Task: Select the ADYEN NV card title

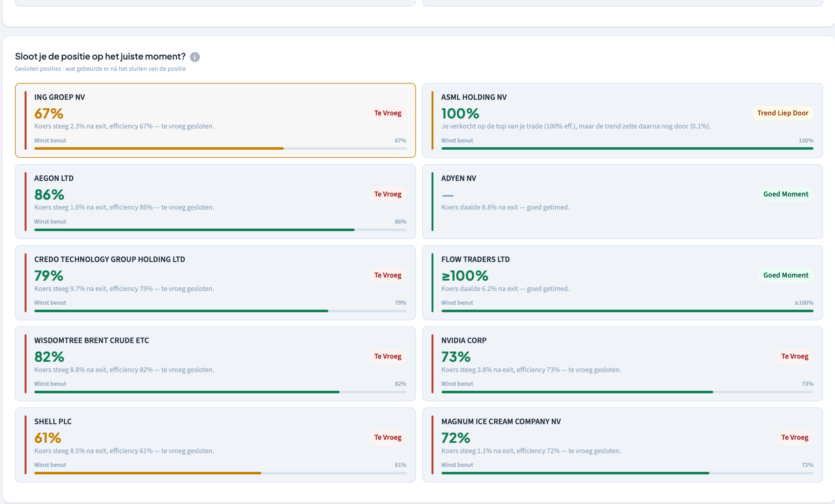Action: (x=459, y=178)
